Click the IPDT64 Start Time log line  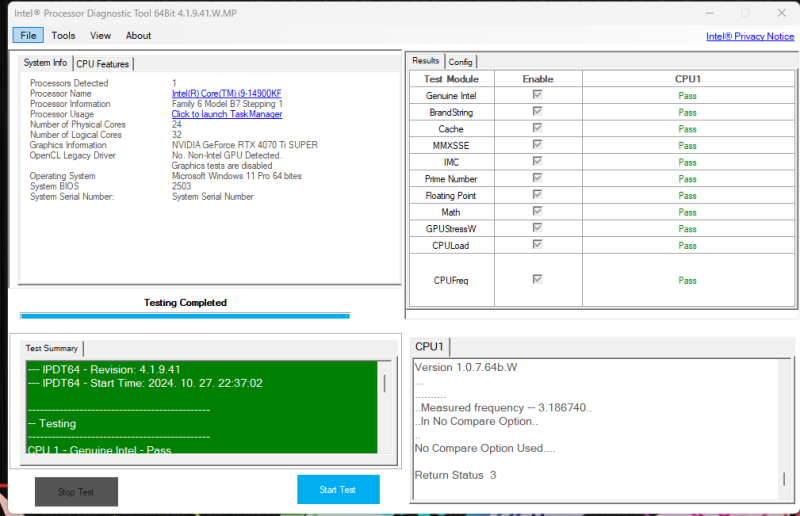coord(145,383)
